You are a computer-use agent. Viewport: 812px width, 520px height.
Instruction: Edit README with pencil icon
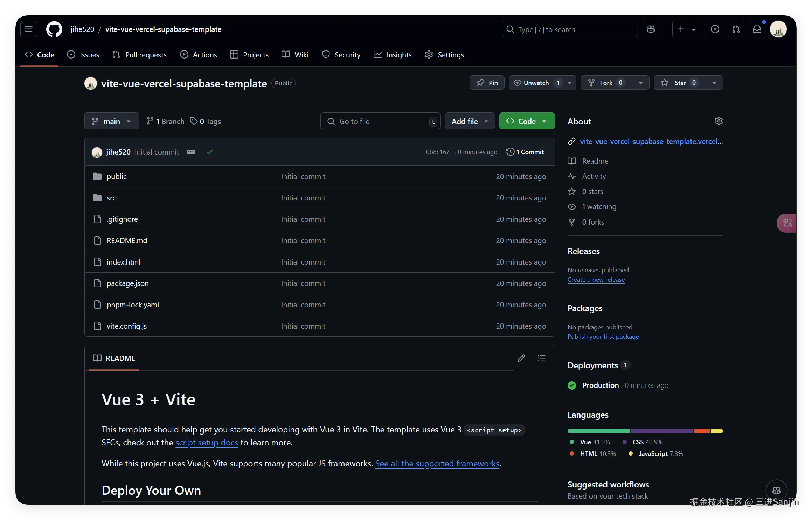pyautogui.click(x=521, y=358)
